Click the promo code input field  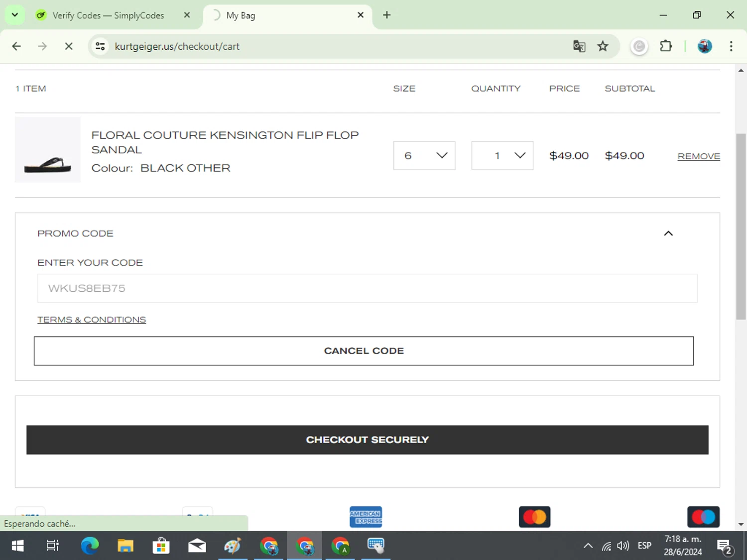[367, 288]
